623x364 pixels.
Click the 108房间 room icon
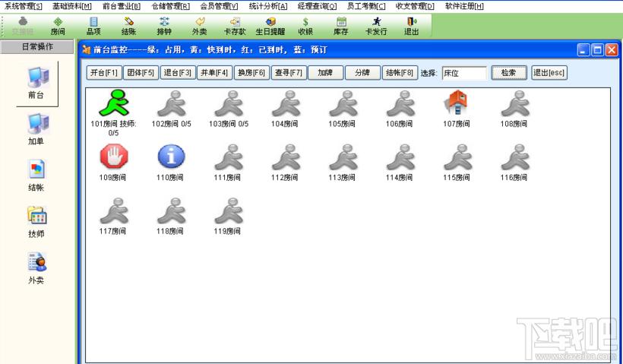pyautogui.click(x=514, y=103)
